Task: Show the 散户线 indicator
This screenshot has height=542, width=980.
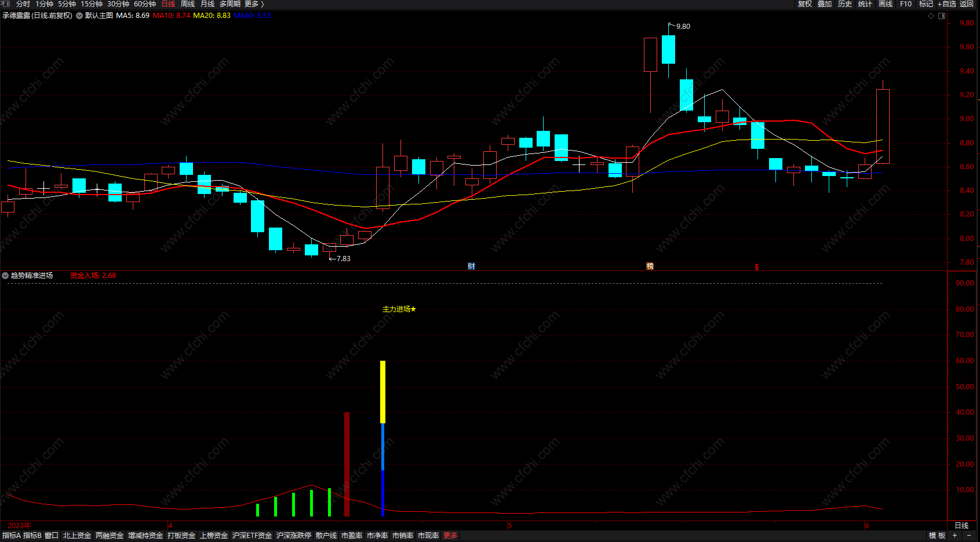Action: pos(326,536)
